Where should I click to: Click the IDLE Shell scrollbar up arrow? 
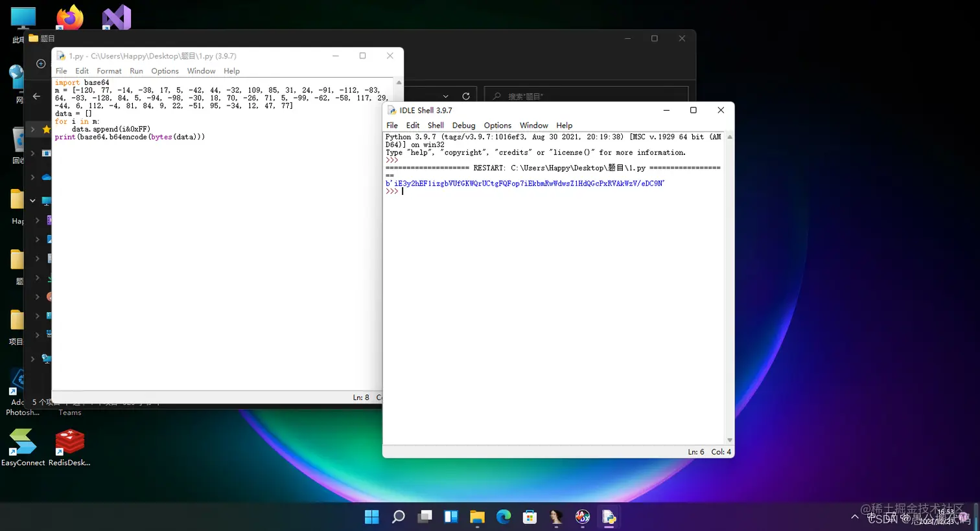coord(729,137)
